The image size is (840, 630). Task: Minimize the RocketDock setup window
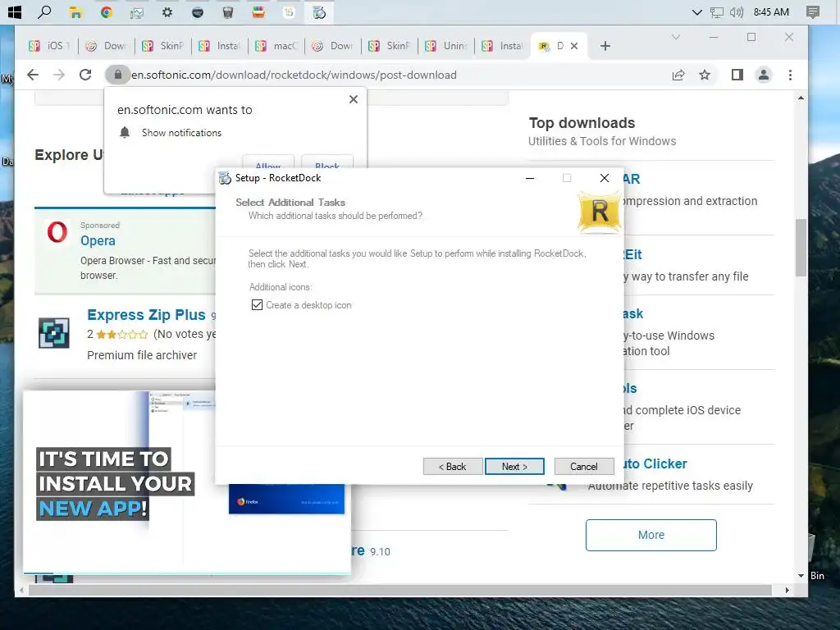(530, 178)
